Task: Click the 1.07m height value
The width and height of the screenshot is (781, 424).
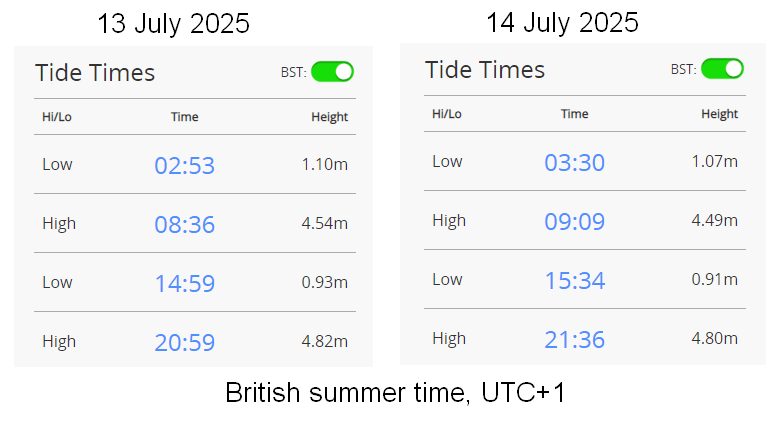Action: click(x=715, y=161)
